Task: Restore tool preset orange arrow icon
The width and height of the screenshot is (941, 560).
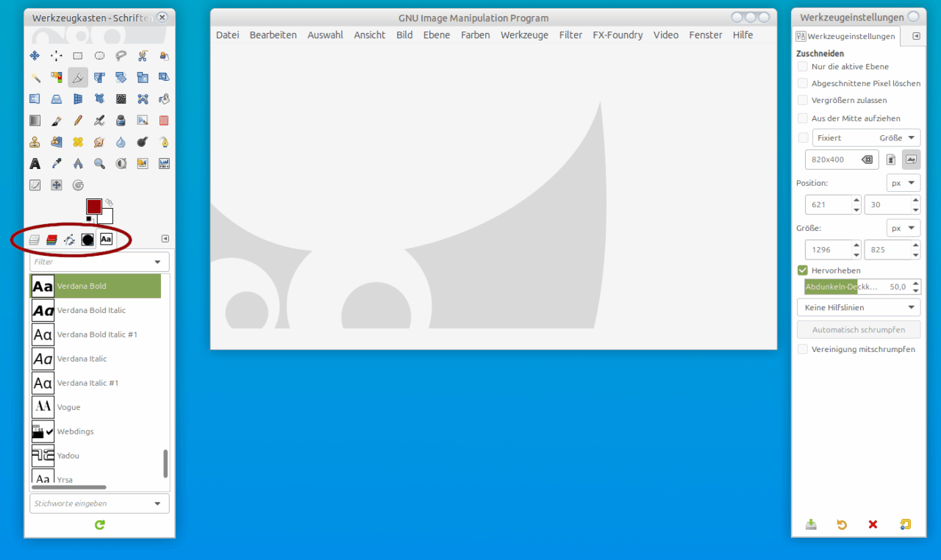Action: [842, 524]
